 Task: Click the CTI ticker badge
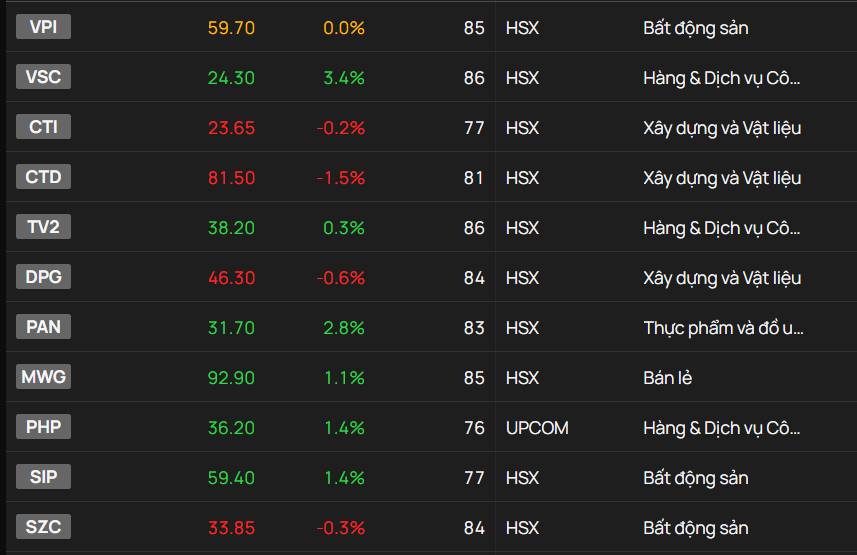(x=43, y=127)
